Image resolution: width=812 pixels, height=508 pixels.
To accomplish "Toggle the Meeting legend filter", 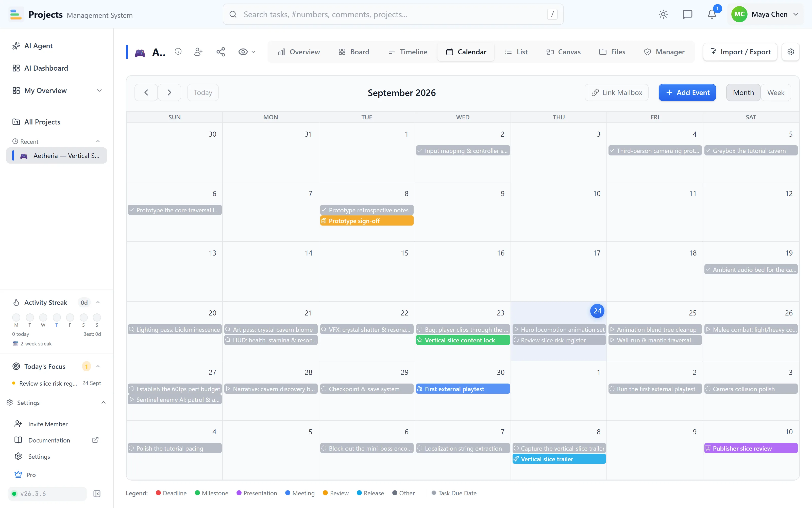I will coord(300,493).
